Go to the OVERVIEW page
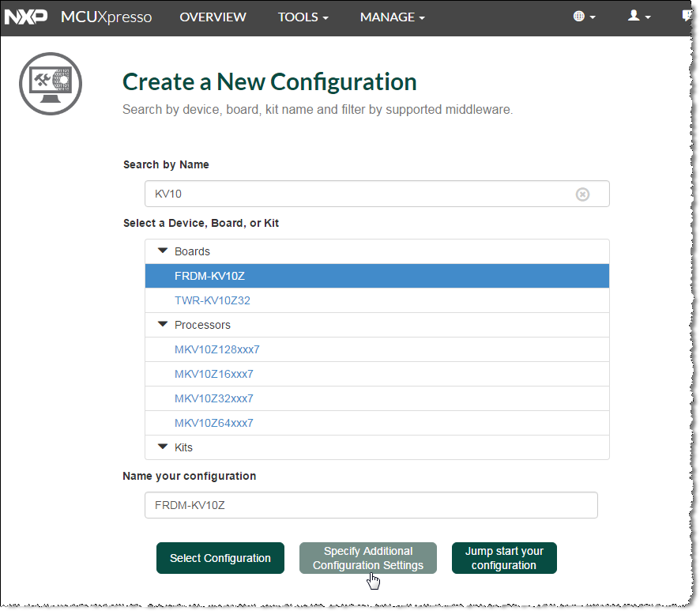700x611 pixels. coord(213,17)
